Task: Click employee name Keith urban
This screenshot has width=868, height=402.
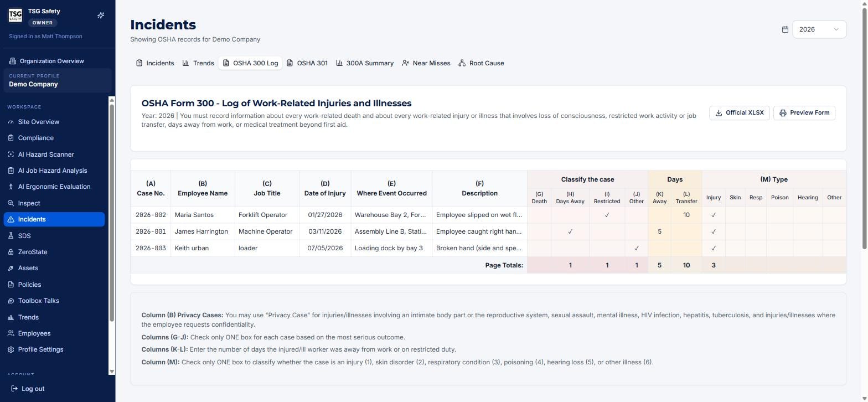Action: point(192,248)
